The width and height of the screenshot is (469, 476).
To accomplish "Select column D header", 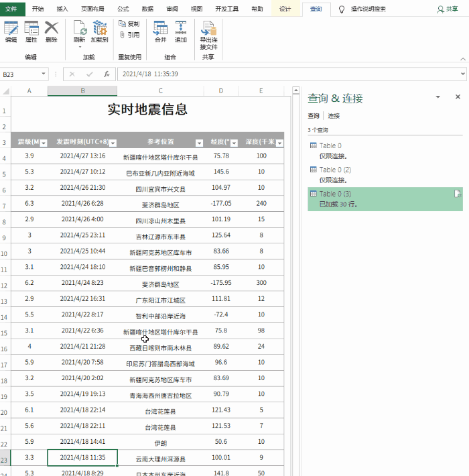I will pyautogui.click(x=221, y=91).
